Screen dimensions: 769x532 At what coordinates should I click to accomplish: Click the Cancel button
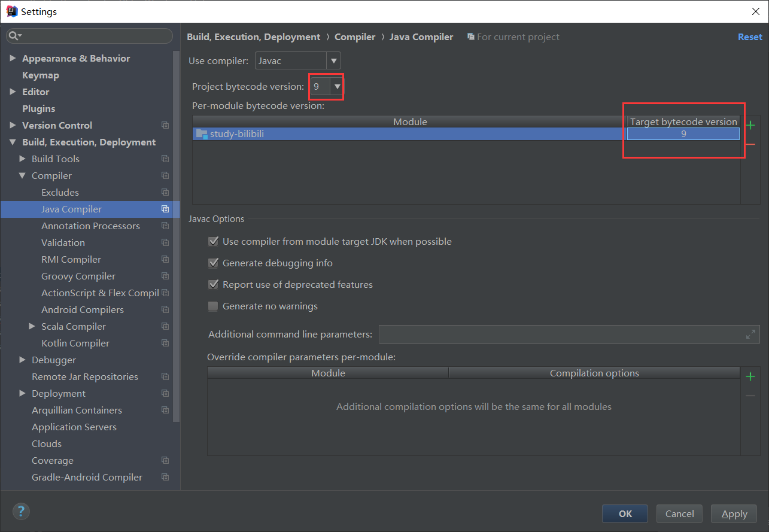[680, 513]
